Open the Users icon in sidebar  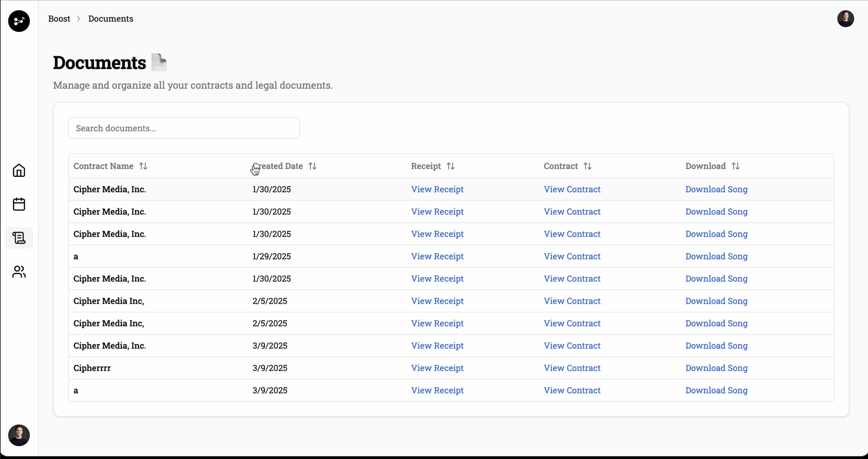point(19,272)
